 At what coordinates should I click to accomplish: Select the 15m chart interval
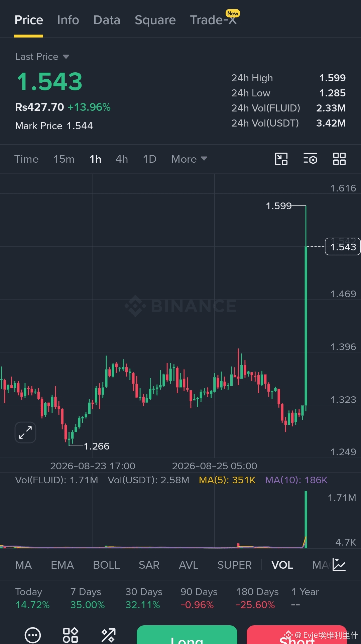point(64,159)
